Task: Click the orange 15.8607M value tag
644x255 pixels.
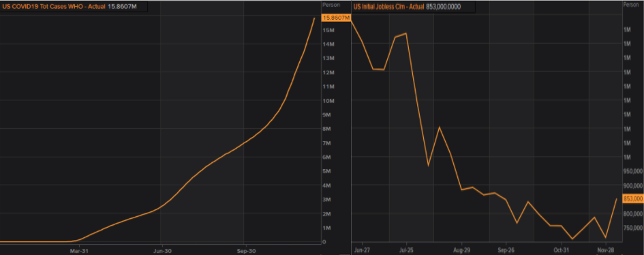Action: coord(336,18)
